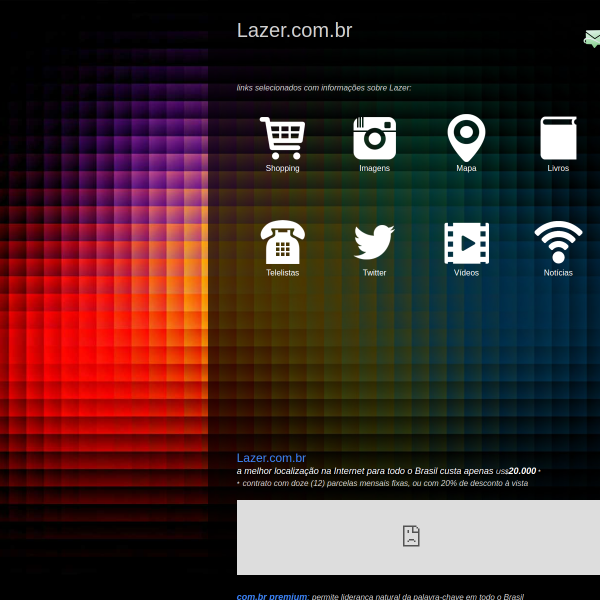Screen dimensions: 600x600
Task: Click the Notícias label link
Action: click(558, 273)
